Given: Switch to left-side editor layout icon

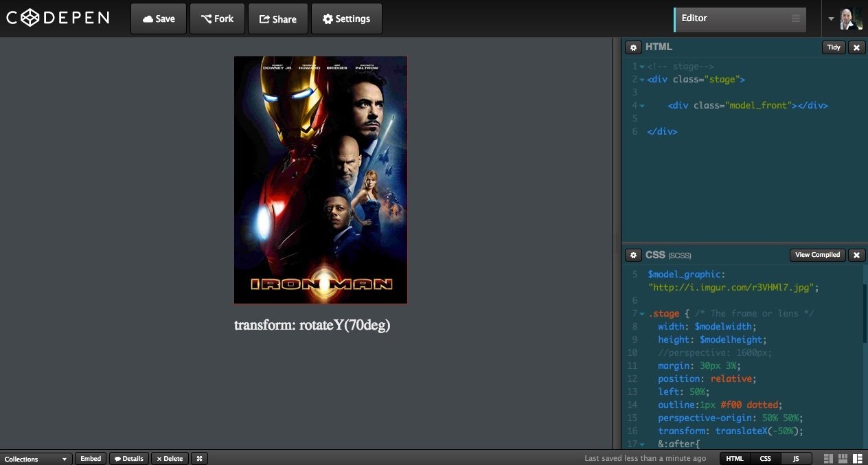Looking at the screenshot, I should coord(829,459).
